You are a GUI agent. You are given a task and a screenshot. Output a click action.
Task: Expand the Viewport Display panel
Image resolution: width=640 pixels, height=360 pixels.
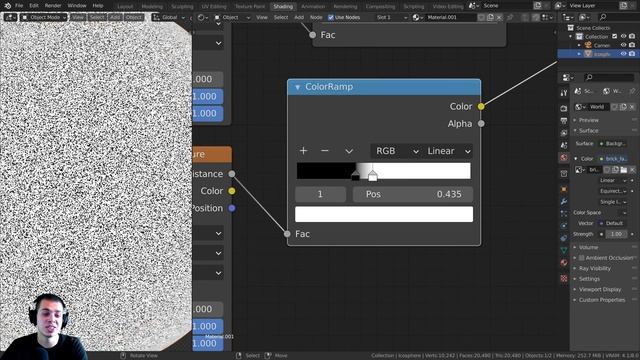pyautogui.click(x=600, y=289)
